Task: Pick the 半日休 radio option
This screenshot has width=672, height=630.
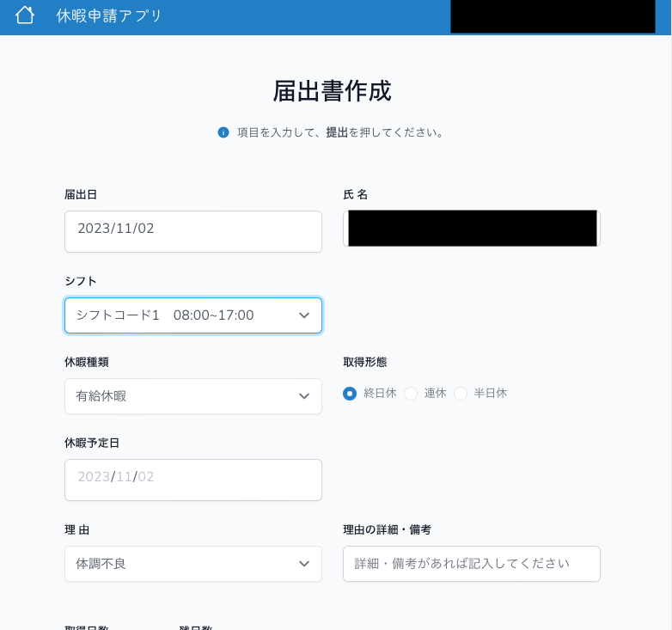Action: click(x=461, y=394)
